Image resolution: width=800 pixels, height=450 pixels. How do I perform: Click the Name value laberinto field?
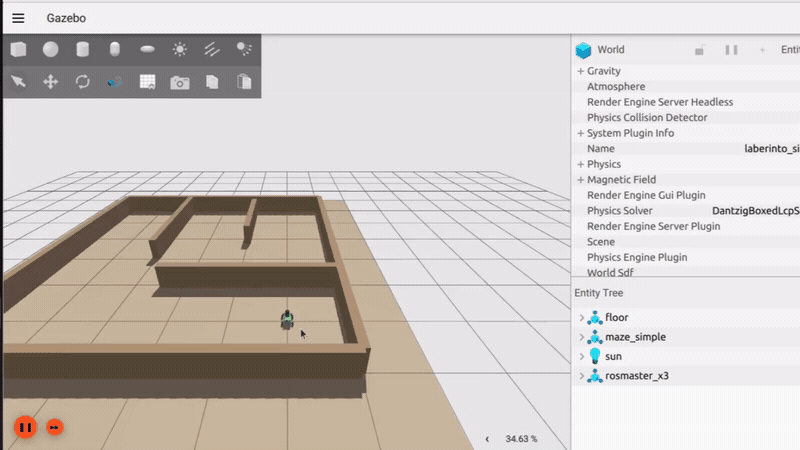click(771, 148)
